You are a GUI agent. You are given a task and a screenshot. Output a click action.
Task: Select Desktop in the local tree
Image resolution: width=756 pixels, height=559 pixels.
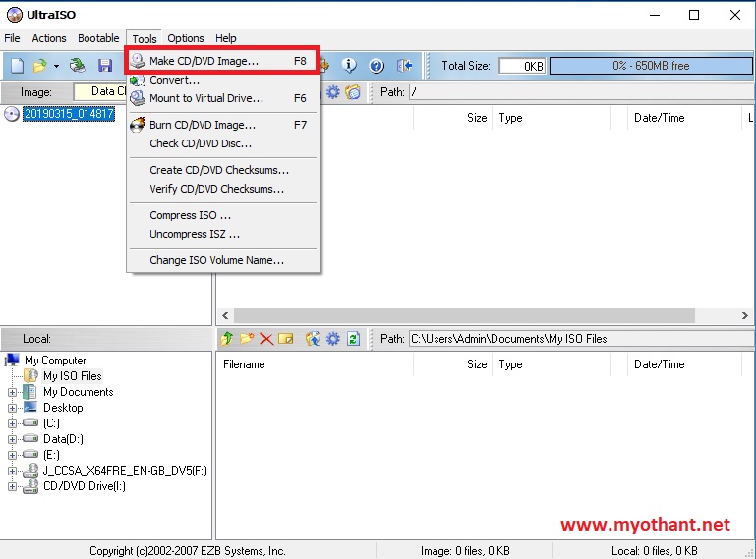point(63,408)
